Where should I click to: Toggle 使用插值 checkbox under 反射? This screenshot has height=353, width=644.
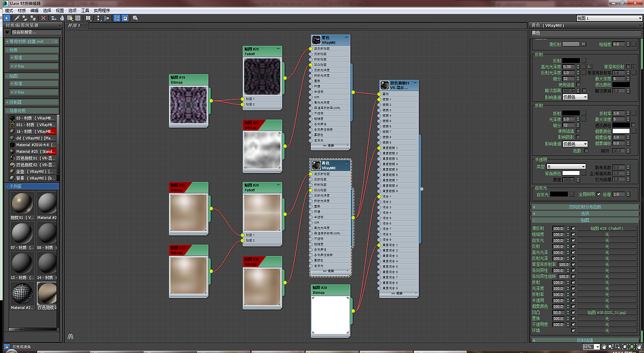pos(578,84)
